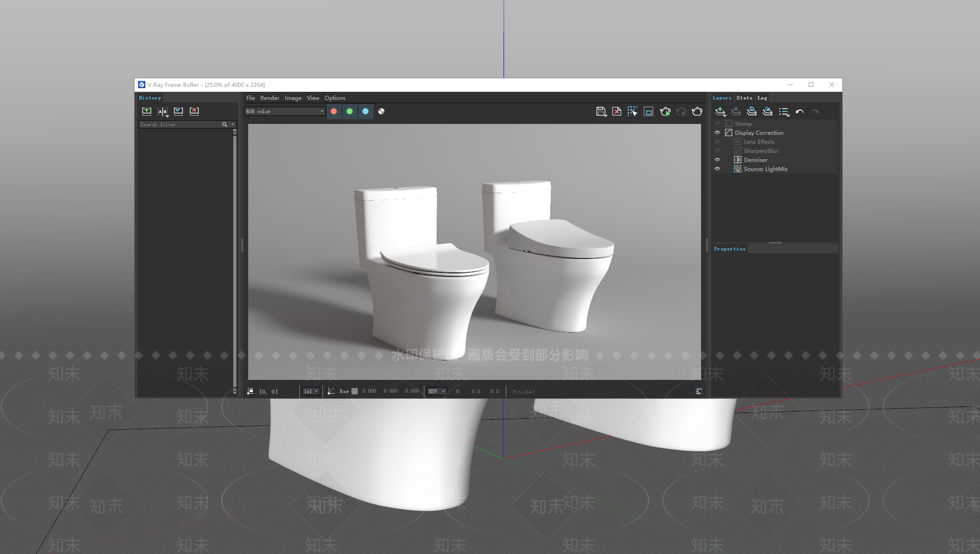Screen dimensions: 980x554
Task: Click the add layer icon in Layers panel
Action: 720,111
